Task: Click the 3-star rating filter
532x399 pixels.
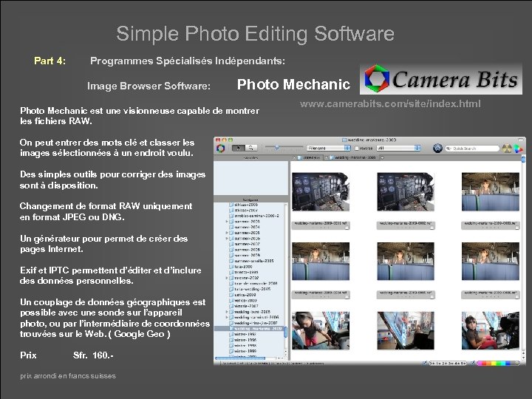Action: point(450,363)
